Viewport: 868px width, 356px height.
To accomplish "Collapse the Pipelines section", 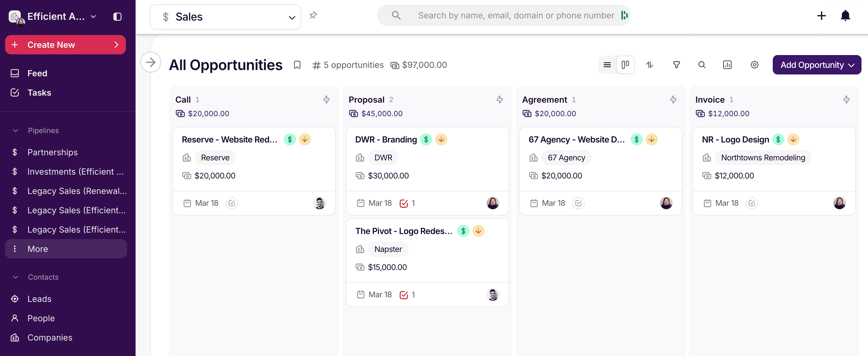I will tap(15, 130).
